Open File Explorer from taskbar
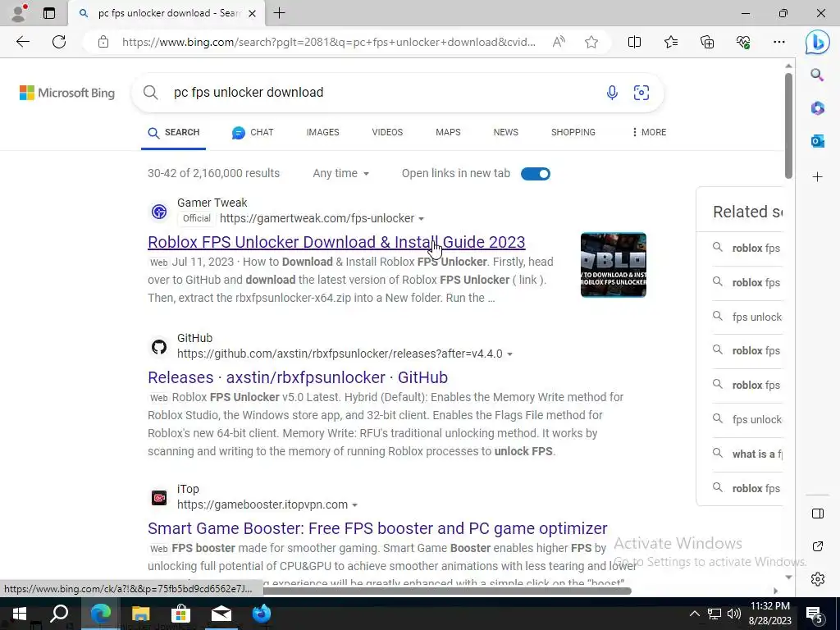 [140, 614]
